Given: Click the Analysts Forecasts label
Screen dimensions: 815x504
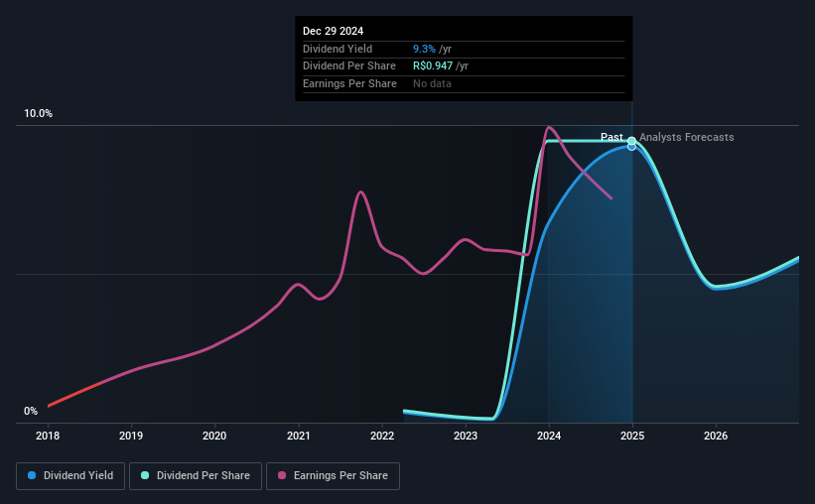Looking at the screenshot, I should 687,137.
